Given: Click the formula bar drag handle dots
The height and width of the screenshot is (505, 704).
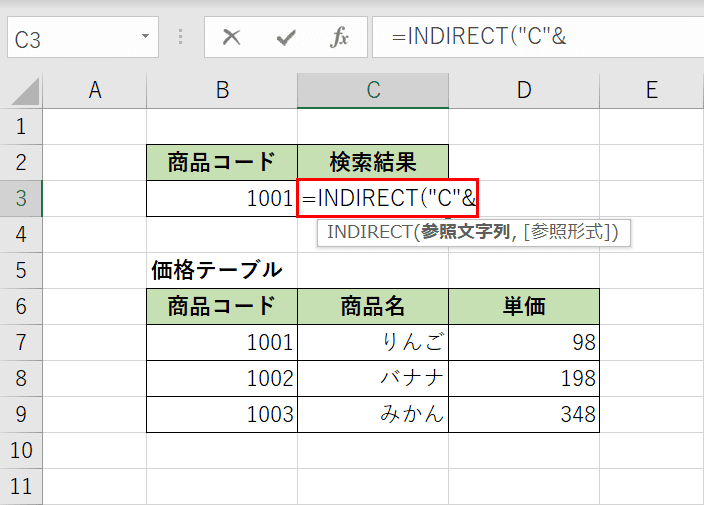Looking at the screenshot, I should coord(180,37).
